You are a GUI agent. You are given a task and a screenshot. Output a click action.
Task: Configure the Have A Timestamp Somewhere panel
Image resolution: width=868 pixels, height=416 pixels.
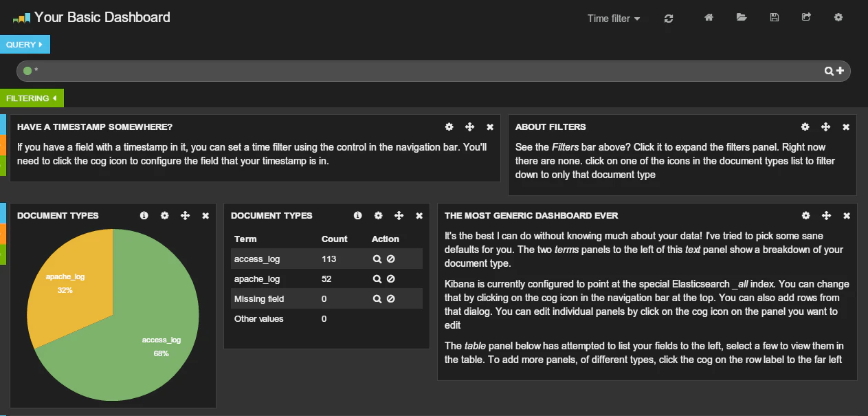point(449,127)
